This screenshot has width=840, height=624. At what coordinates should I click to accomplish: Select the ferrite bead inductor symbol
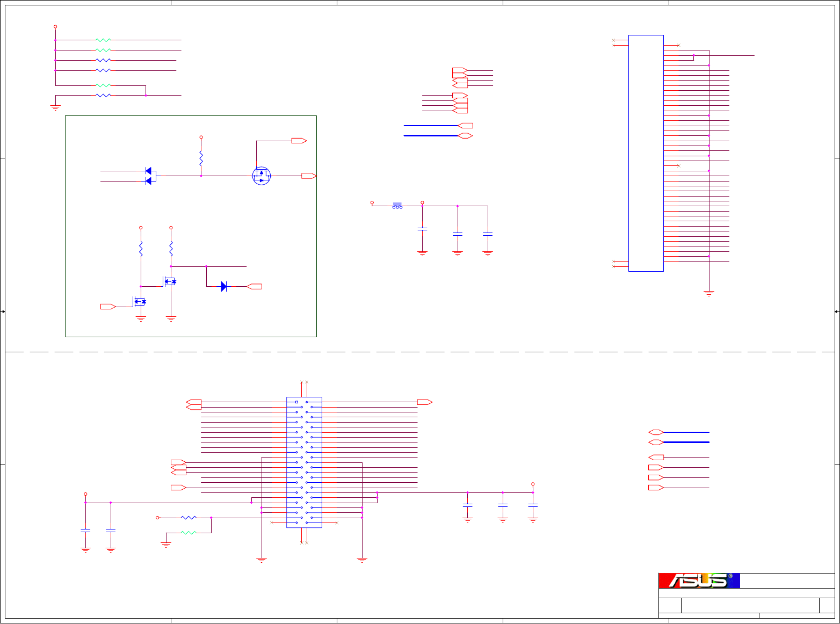(397, 206)
